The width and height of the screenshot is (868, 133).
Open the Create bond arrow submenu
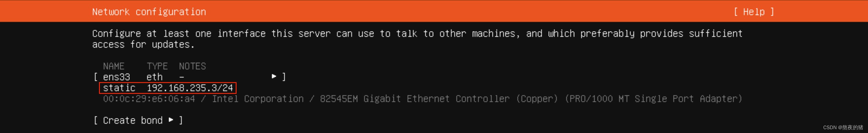[171, 120]
